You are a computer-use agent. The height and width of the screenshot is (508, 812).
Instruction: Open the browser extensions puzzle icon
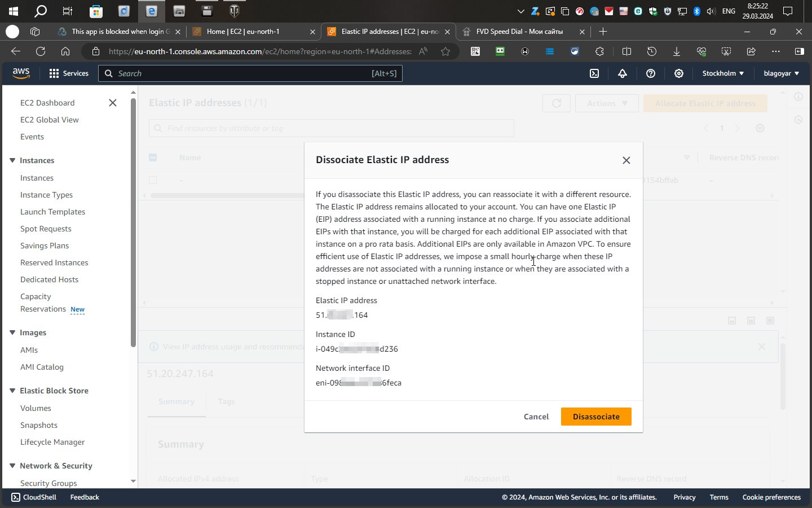599,51
